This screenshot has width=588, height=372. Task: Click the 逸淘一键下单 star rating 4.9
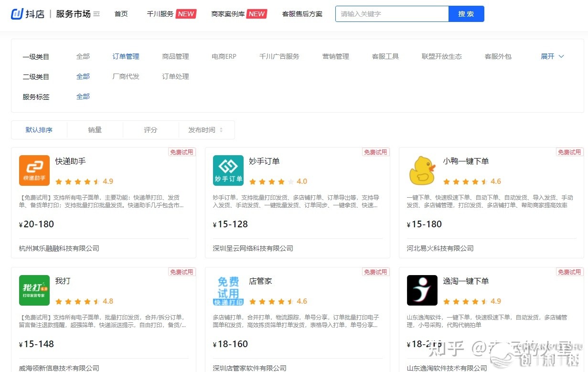472,301
